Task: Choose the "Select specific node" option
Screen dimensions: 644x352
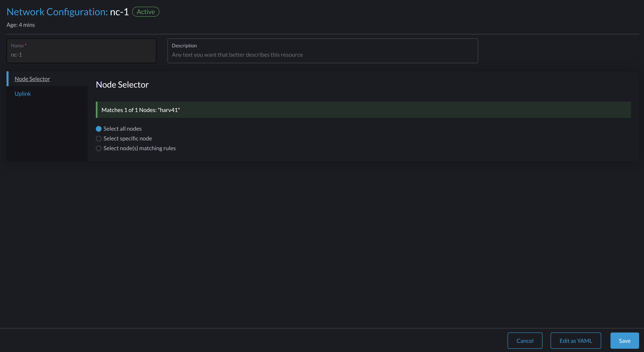Action: 98,139
